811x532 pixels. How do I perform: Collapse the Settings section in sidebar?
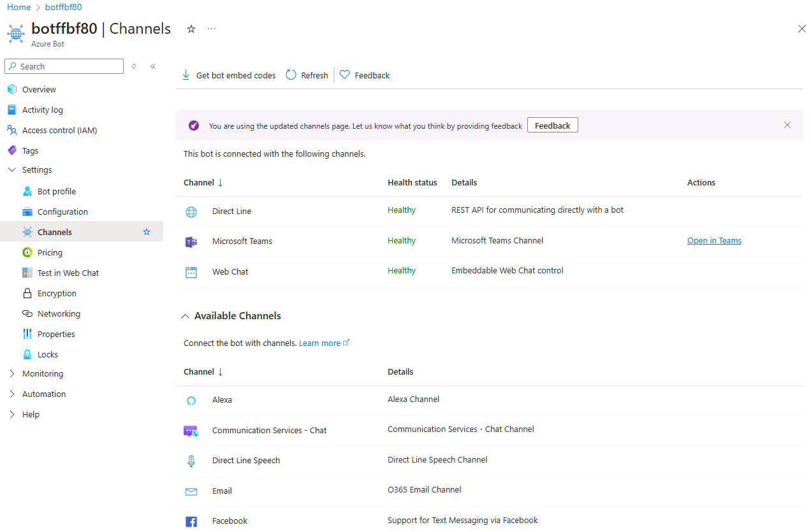(x=11, y=169)
